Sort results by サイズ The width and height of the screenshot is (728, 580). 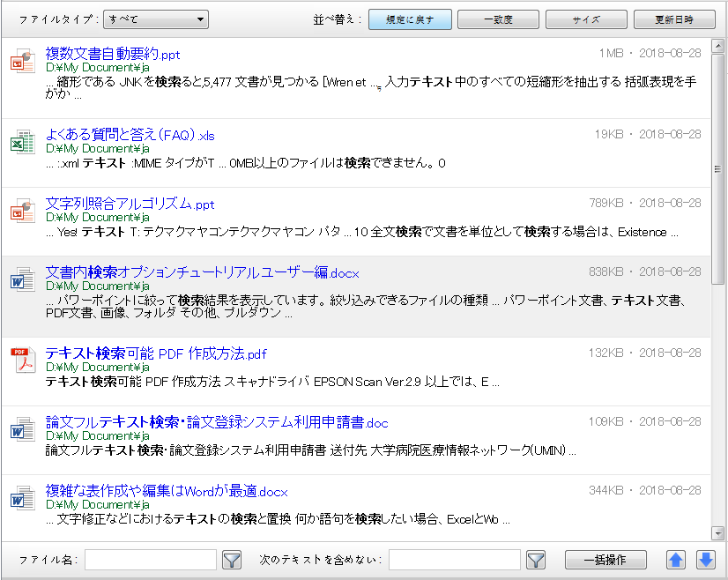[x=586, y=19]
